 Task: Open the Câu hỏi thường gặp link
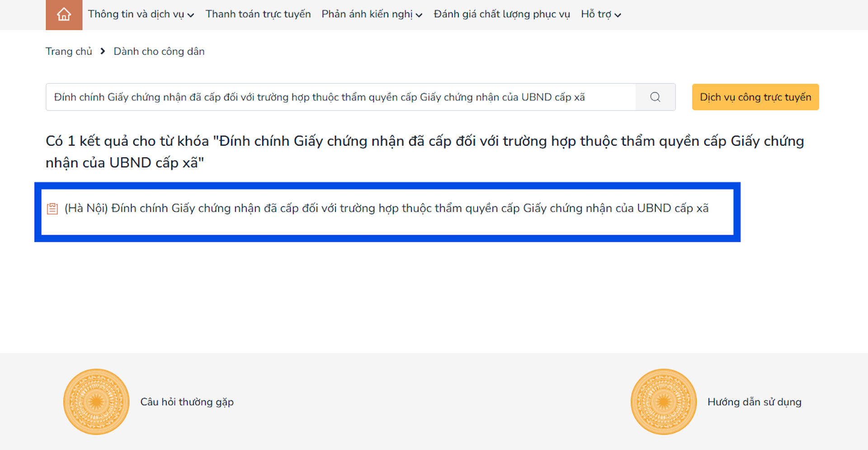(x=187, y=402)
